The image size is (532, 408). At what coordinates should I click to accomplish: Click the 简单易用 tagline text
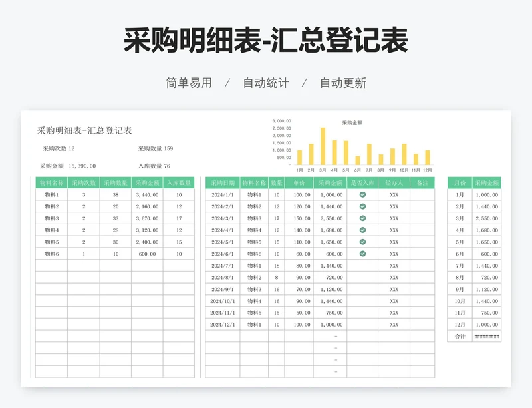coord(189,83)
